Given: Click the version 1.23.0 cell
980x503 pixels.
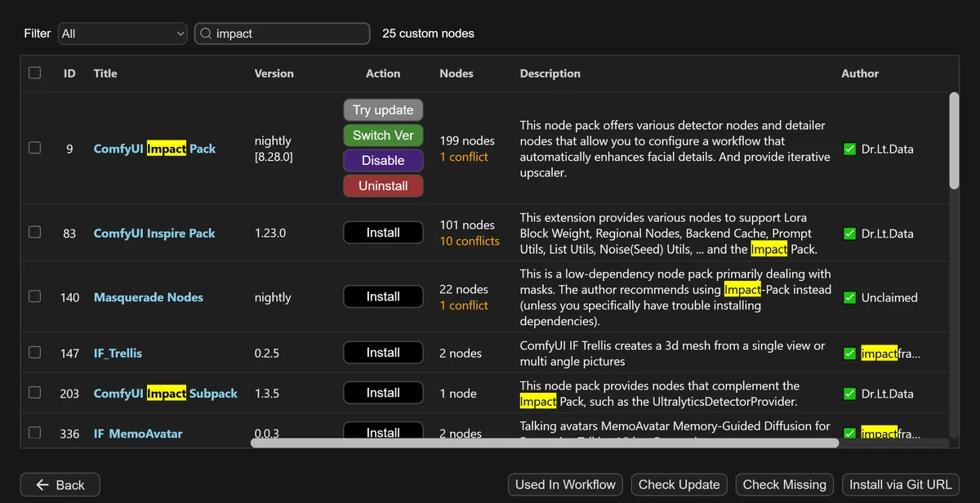Looking at the screenshot, I should (270, 233).
